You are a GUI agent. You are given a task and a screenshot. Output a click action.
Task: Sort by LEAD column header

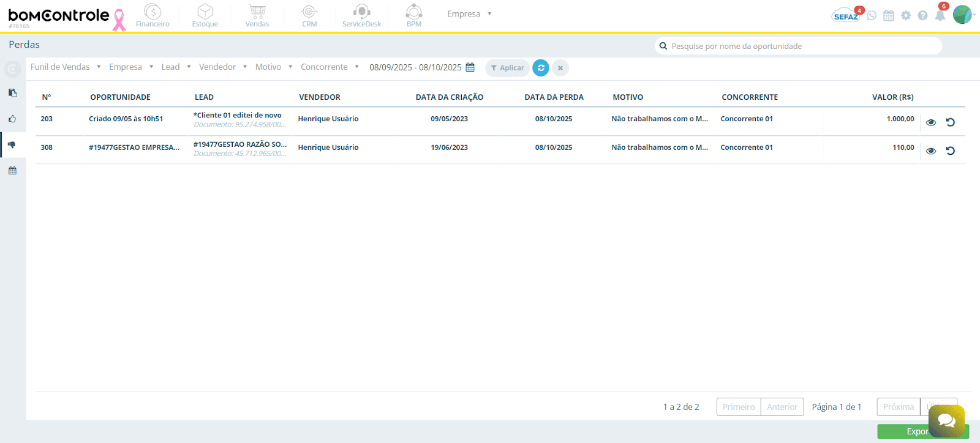[x=204, y=97]
